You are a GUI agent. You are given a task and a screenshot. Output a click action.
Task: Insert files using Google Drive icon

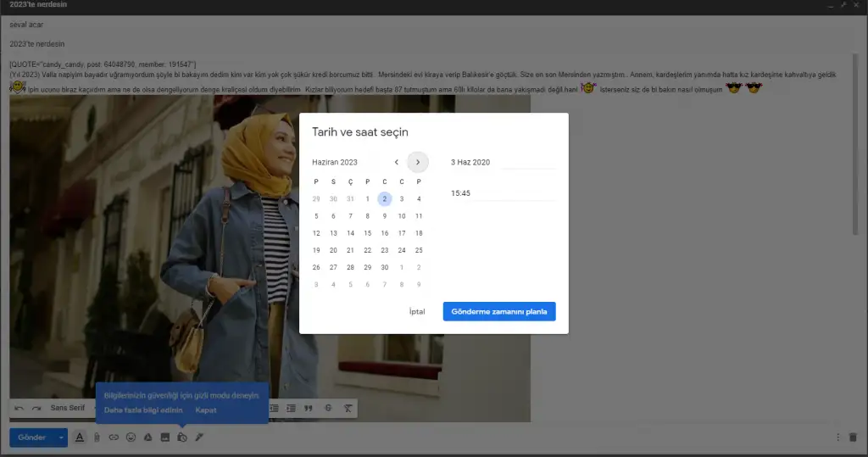click(147, 437)
